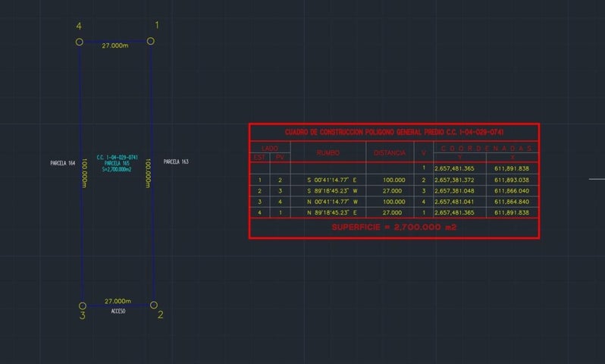Screen dimensions: 605x364
Task: Click the yellow number 2 vertex label
Action: [x=161, y=315]
